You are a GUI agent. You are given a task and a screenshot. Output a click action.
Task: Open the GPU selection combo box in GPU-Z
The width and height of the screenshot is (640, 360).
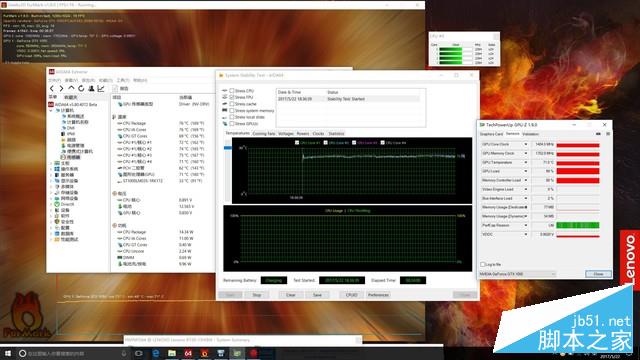coord(517,274)
